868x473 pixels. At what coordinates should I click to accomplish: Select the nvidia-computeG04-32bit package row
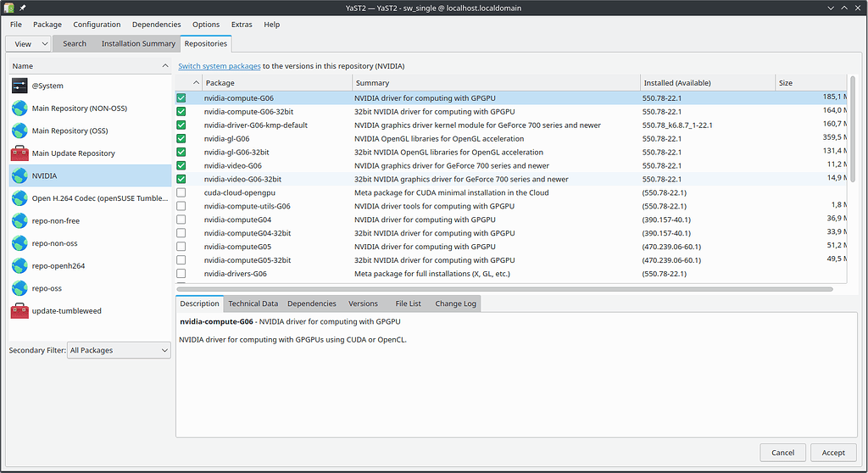(511, 233)
